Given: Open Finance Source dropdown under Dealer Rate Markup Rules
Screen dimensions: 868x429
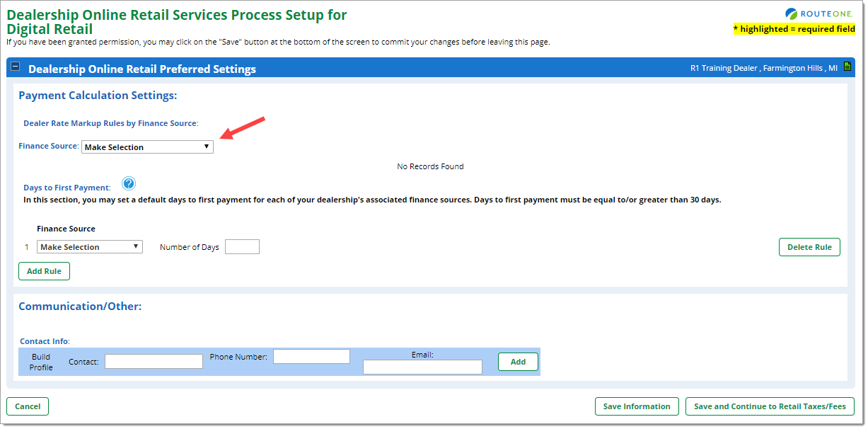Looking at the screenshot, I should (x=147, y=147).
